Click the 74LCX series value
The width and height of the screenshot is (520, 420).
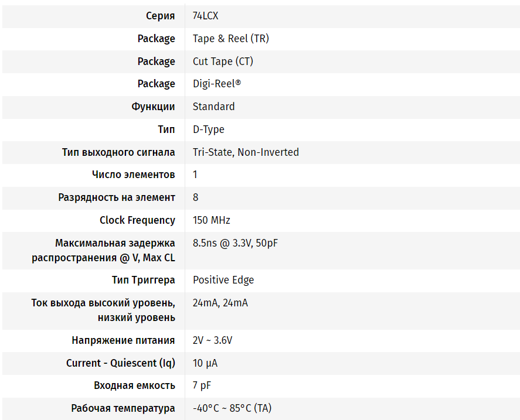[205, 16]
